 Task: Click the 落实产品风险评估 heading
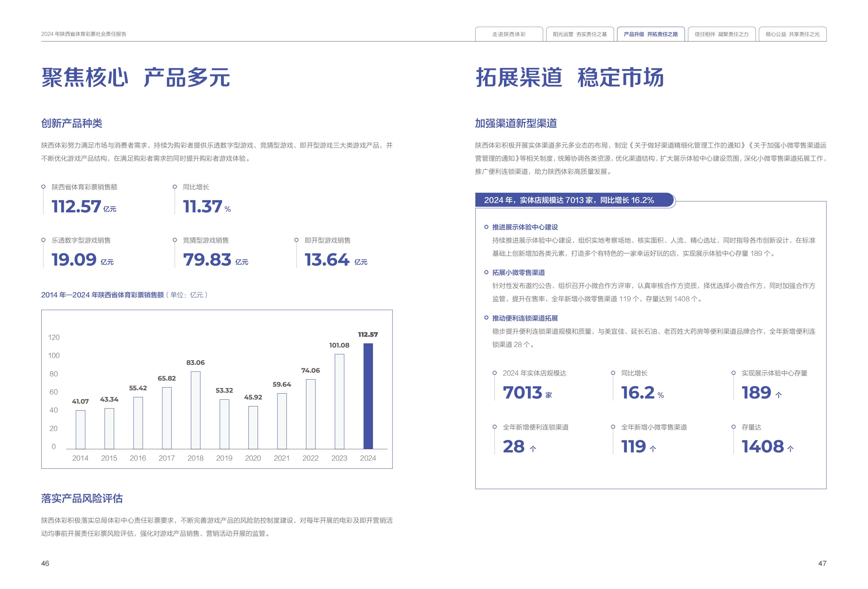coord(82,498)
